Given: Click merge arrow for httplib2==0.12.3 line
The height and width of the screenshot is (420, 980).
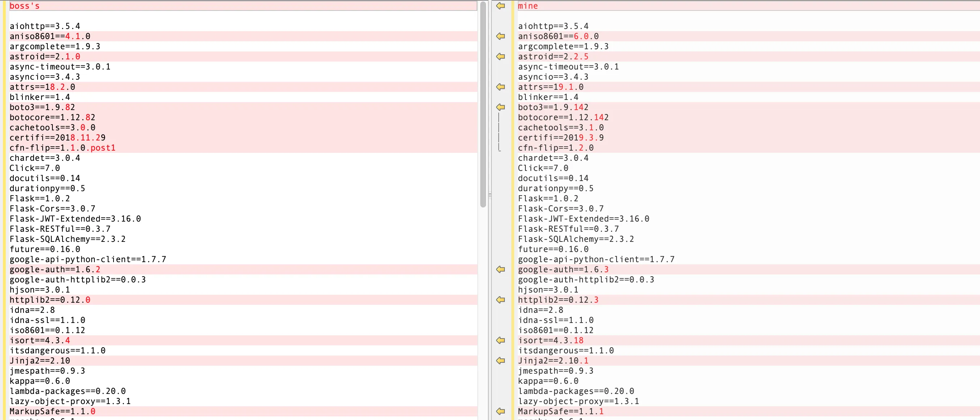Looking at the screenshot, I should point(500,300).
